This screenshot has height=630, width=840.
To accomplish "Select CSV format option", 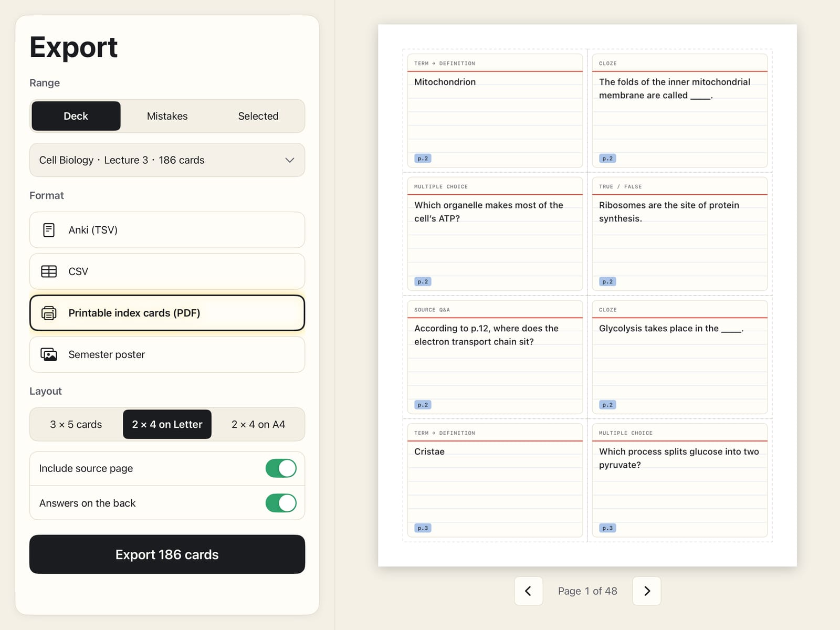I will pos(167,271).
